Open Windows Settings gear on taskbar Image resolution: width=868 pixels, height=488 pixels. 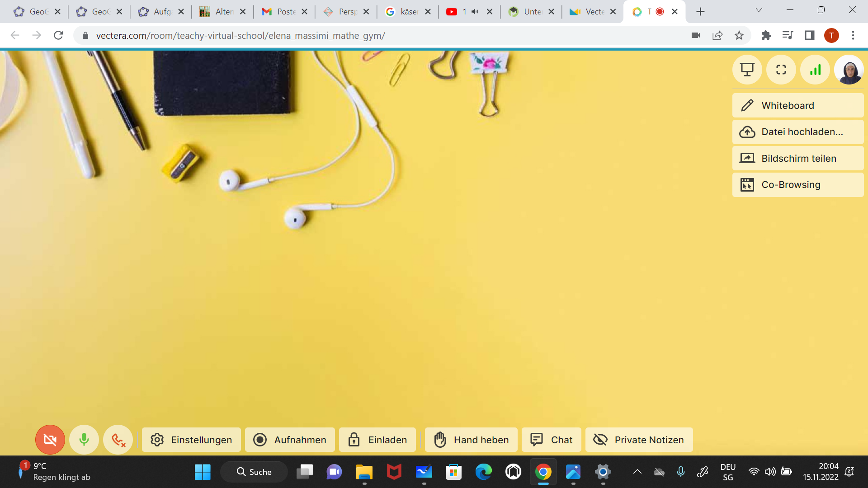[603, 472]
